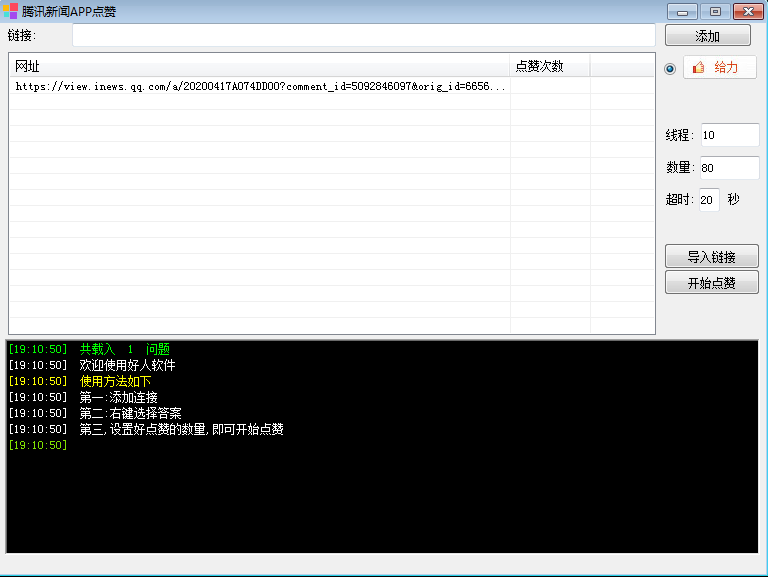768x577 pixels.
Task: Click the thumbs-up 给力 button
Action: coord(720,68)
